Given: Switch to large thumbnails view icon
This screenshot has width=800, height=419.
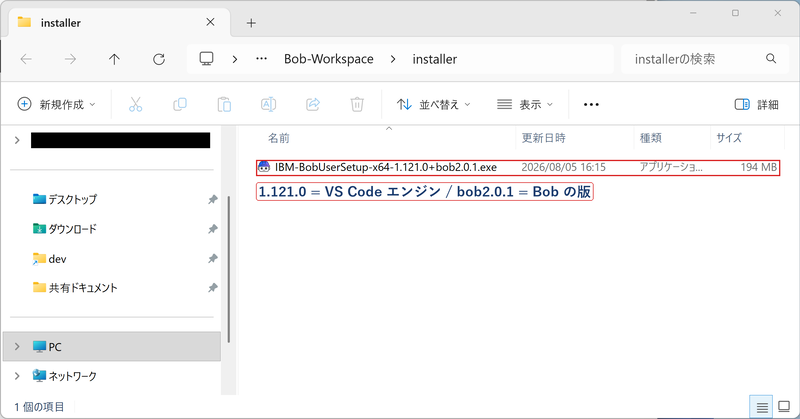Looking at the screenshot, I should pos(784,407).
